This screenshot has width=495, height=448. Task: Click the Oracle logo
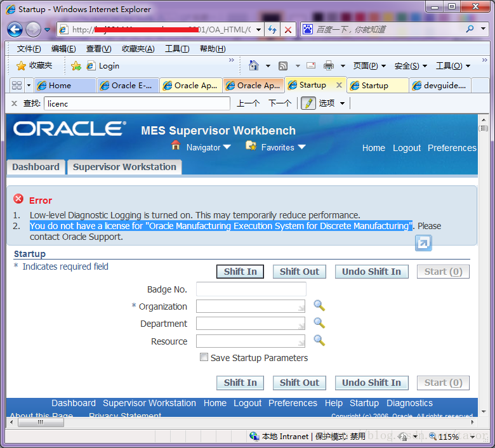[x=70, y=128]
